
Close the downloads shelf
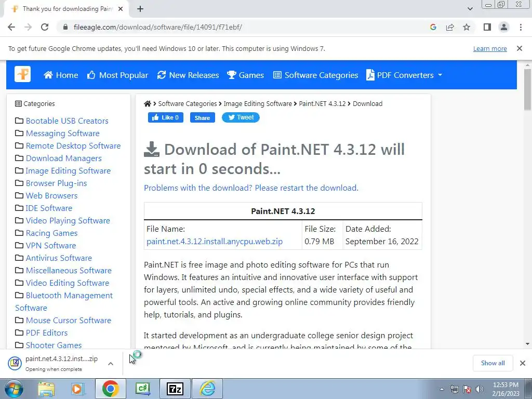pyautogui.click(x=523, y=363)
